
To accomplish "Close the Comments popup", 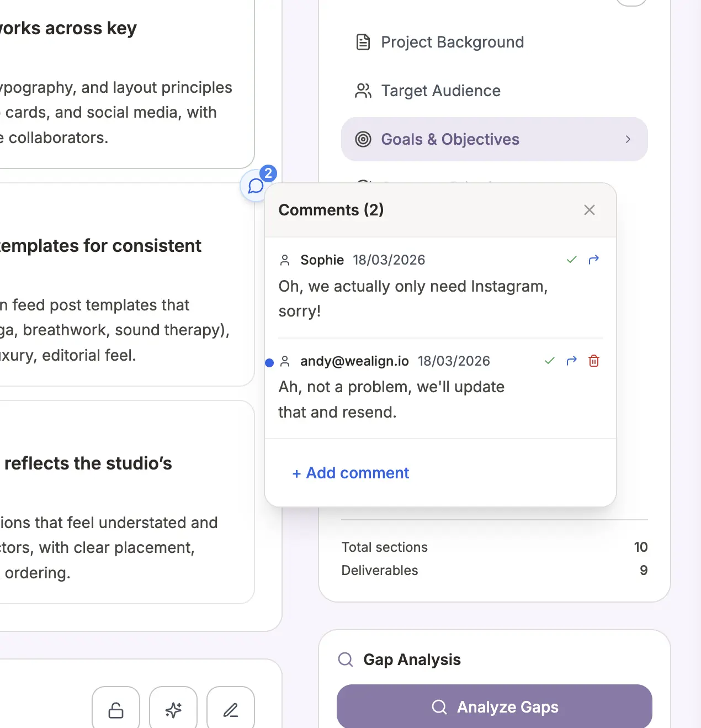I will coord(590,210).
